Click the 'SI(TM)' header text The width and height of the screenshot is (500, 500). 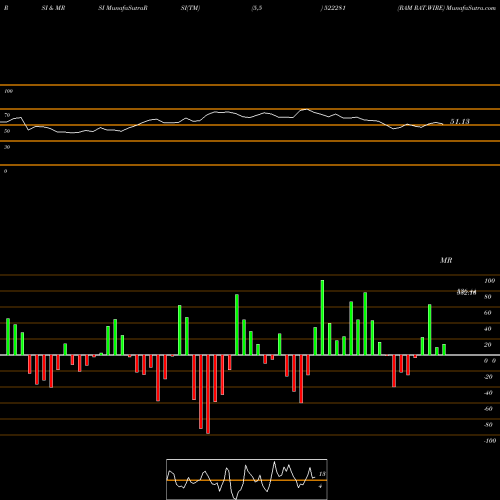coord(190,8)
